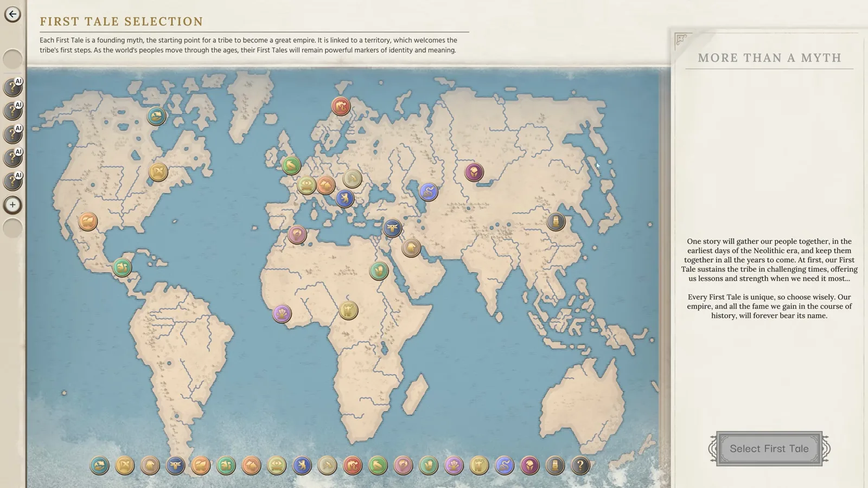Select the yellow horned marker in central Africa
The image size is (868, 488).
tap(348, 311)
